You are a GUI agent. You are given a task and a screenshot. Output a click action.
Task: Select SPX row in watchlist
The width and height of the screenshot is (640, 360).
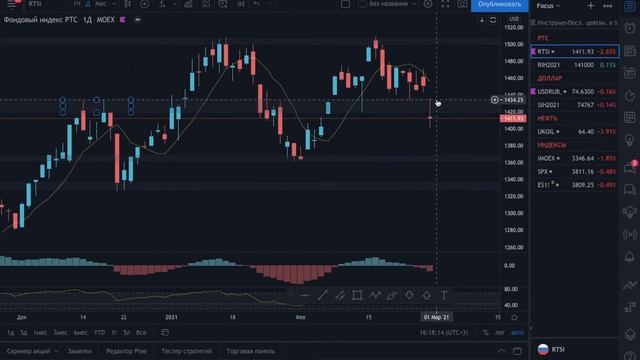pyautogui.click(x=575, y=171)
